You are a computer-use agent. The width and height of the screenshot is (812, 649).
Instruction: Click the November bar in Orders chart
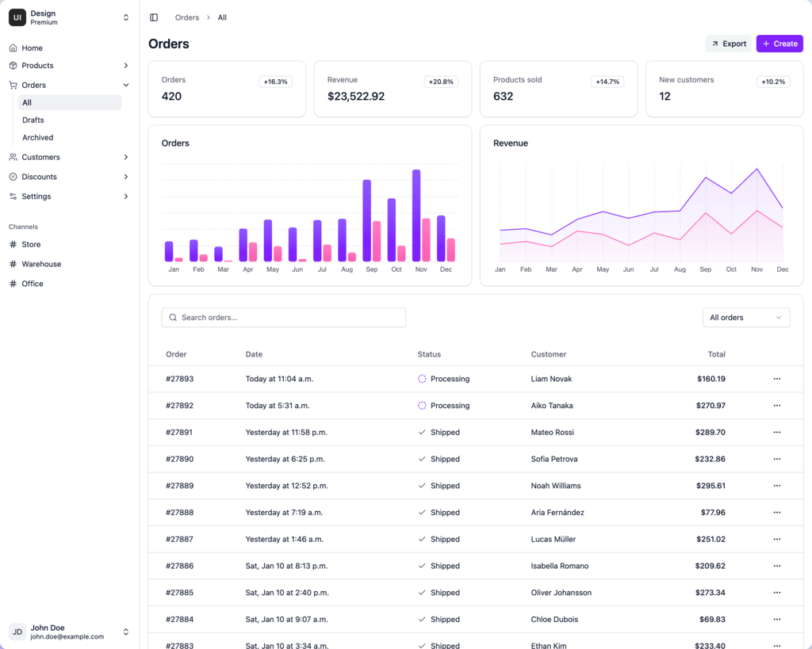tap(416, 216)
